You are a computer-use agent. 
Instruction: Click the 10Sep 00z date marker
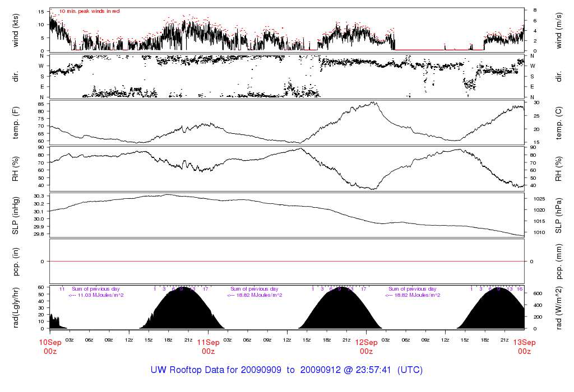[50, 347]
